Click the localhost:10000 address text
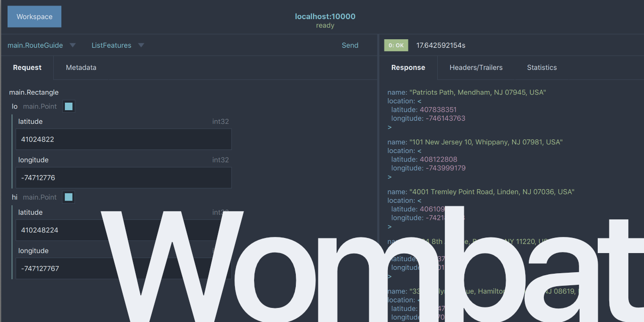644x322 pixels. point(325,17)
